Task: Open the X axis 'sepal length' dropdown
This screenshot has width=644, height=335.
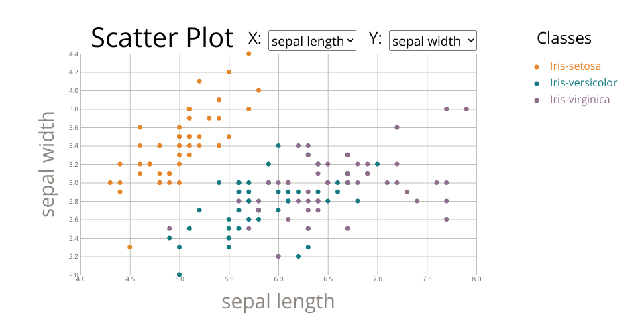Action: 312,41
